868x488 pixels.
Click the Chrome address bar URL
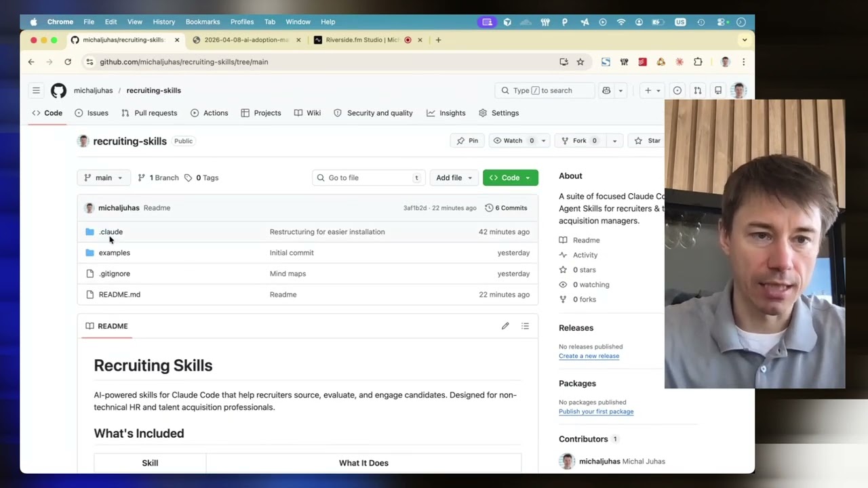coord(184,62)
